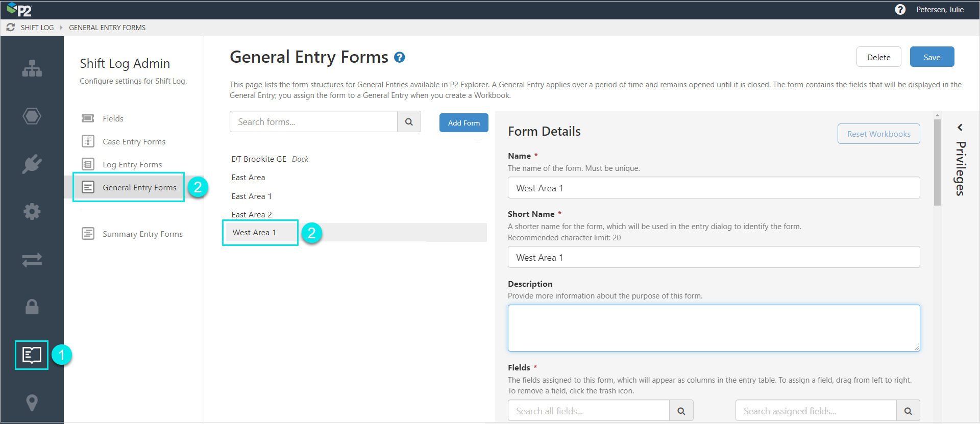Click the Save button

pyautogui.click(x=932, y=57)
